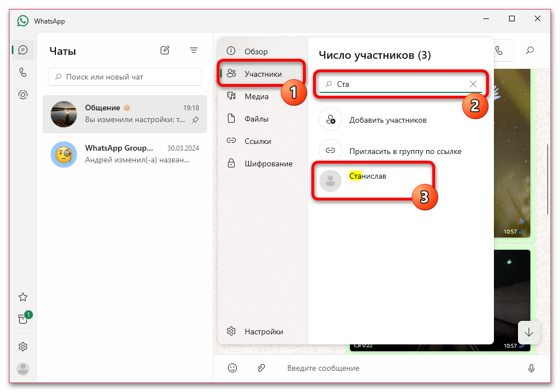This screenshot has height=392, width=560.
Task: Open the Файлы tab
Action: coord(263,119)
